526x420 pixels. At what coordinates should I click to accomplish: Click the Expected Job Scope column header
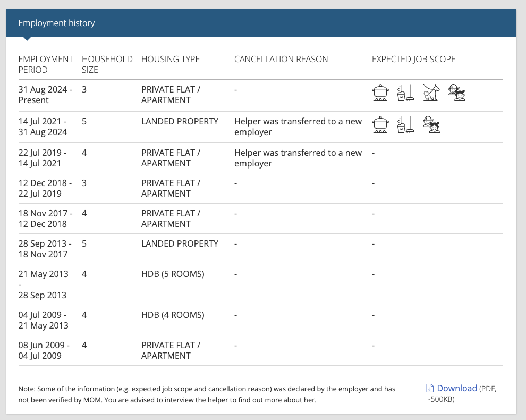(413, 59)
